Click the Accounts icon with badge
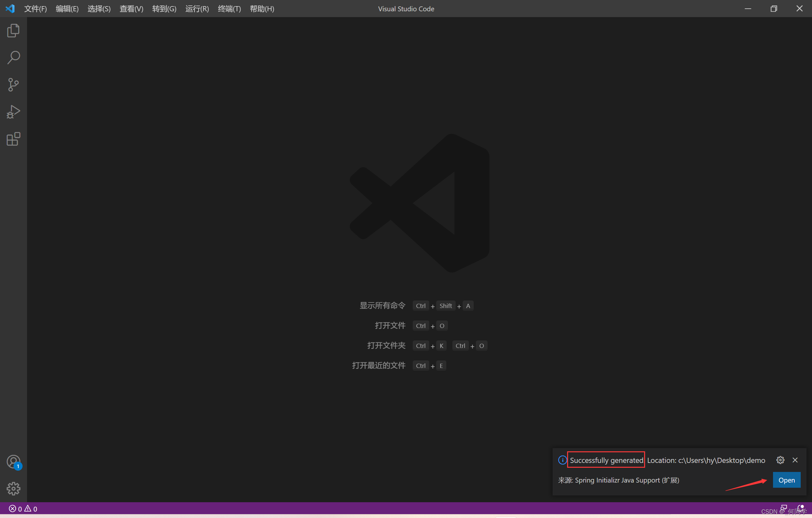812x518 pixels. tap(14, 462)
